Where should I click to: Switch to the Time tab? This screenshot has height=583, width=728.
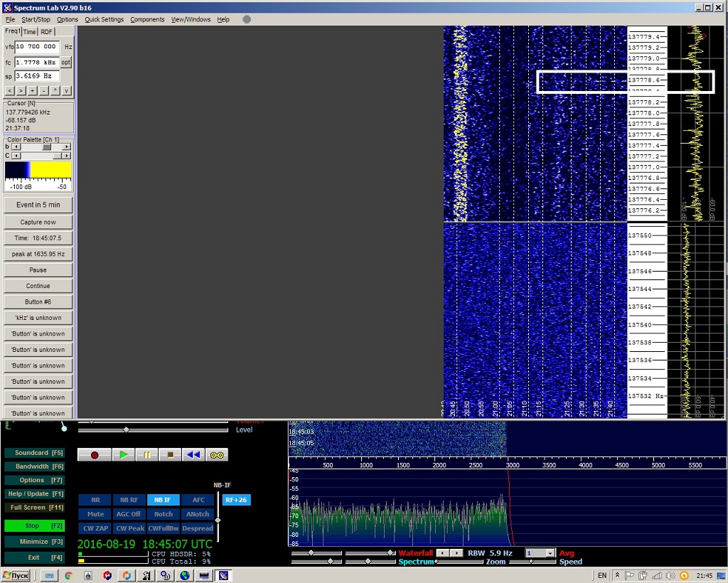pyautogui.click(x=29, y=31)
